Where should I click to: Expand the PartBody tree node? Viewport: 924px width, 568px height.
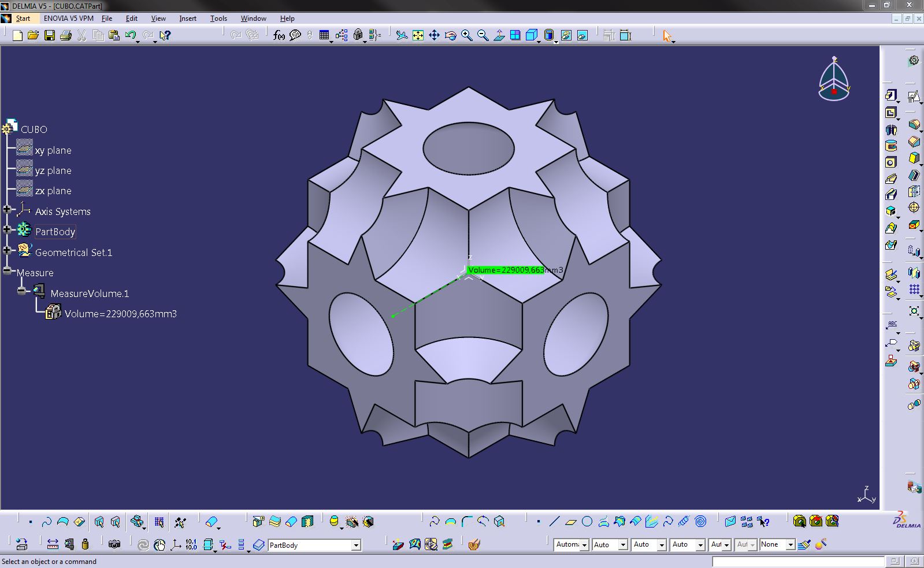[7, 229]
